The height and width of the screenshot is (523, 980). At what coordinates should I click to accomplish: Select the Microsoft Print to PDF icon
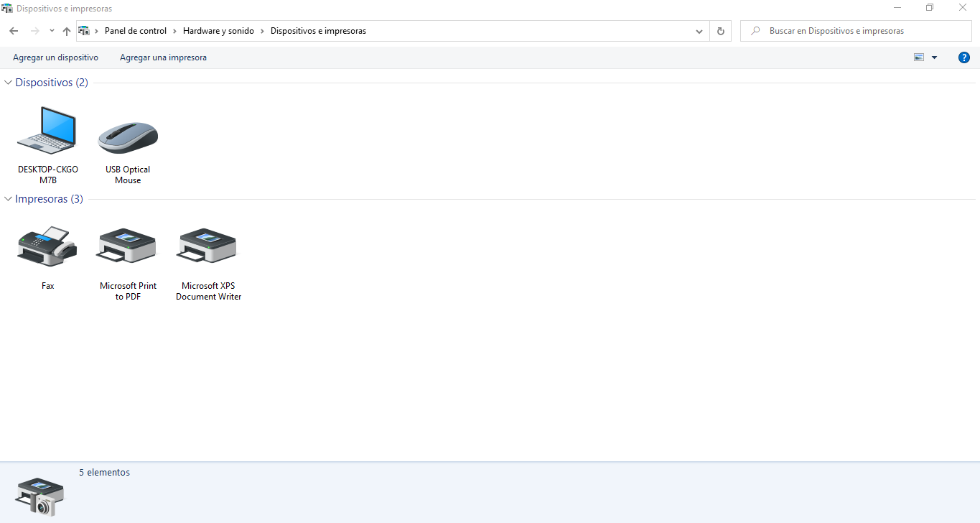pyautogui.click(x=128, y=246)
